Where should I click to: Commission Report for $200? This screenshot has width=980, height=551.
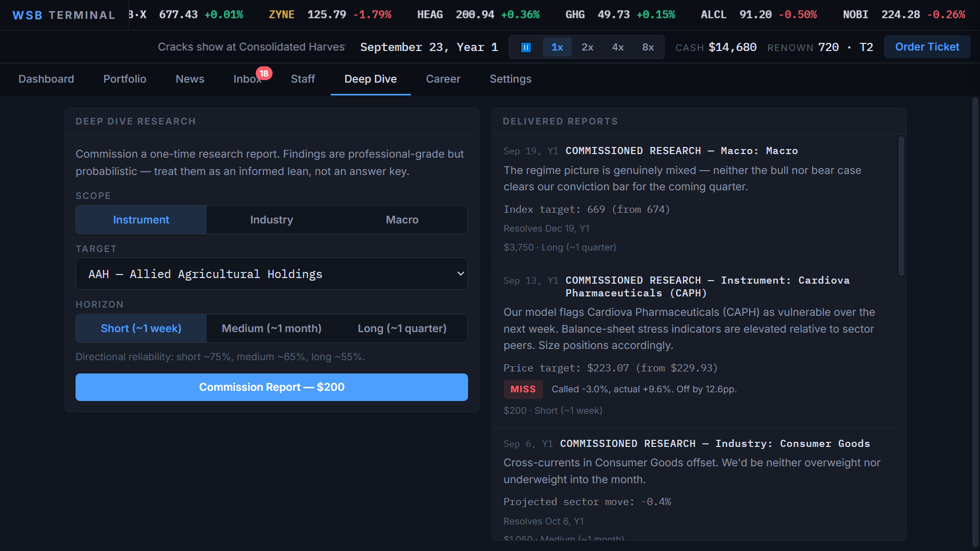[x=272, y=387]
